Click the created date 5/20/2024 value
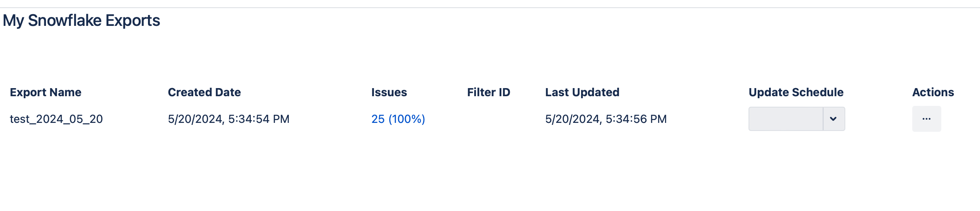The image size is (980, 211). coord(195,119)
